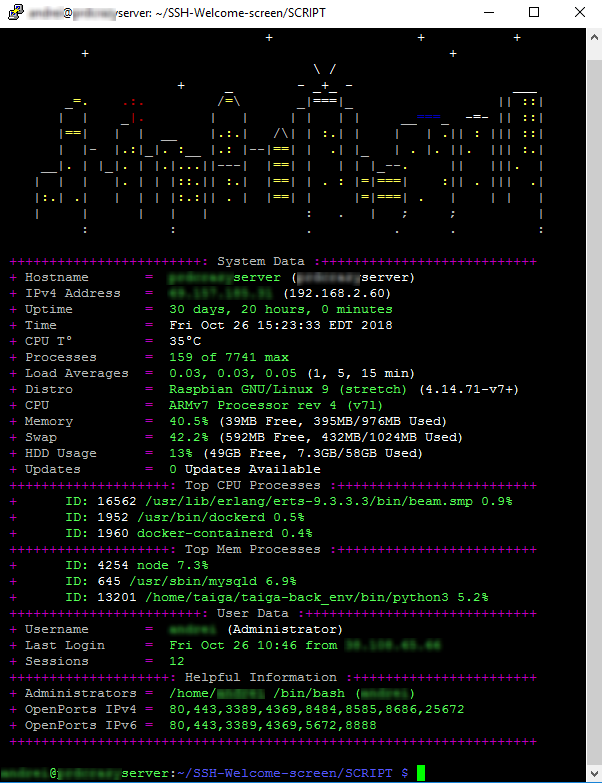Minimize the PuTTY terminal window

point(489,12)
